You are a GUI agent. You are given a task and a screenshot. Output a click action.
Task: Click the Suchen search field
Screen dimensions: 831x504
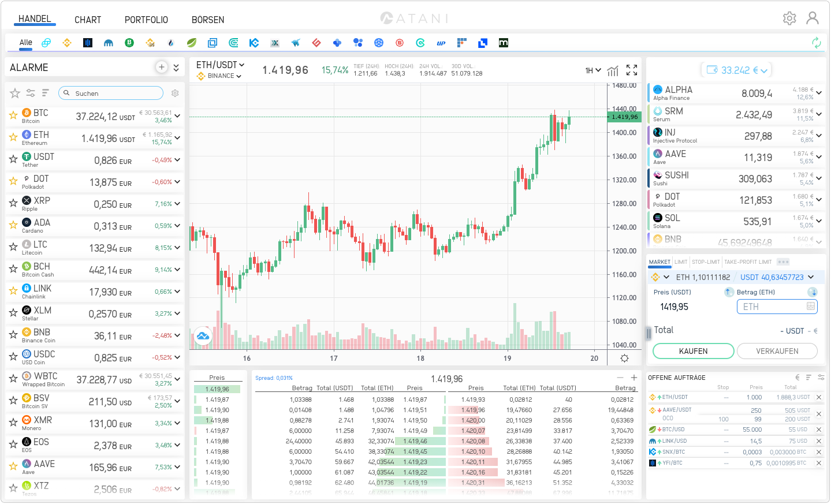[111, 93]
